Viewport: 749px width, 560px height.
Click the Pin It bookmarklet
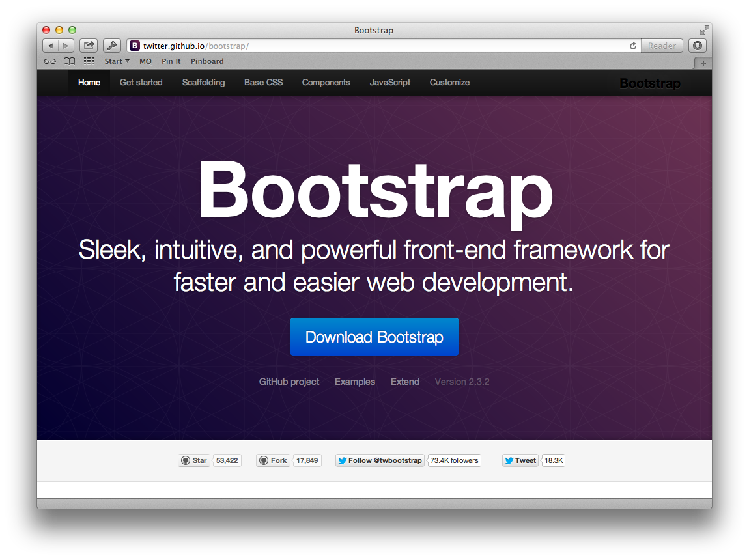pyautogui.click(x=171, y=61)
